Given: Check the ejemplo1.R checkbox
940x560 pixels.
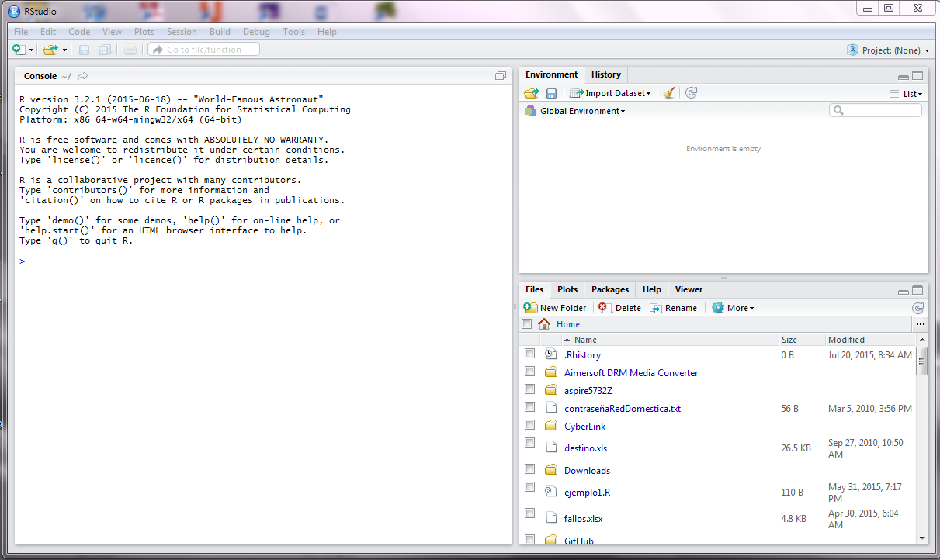Looking at the screenshot, I should [x=529, y=487].
